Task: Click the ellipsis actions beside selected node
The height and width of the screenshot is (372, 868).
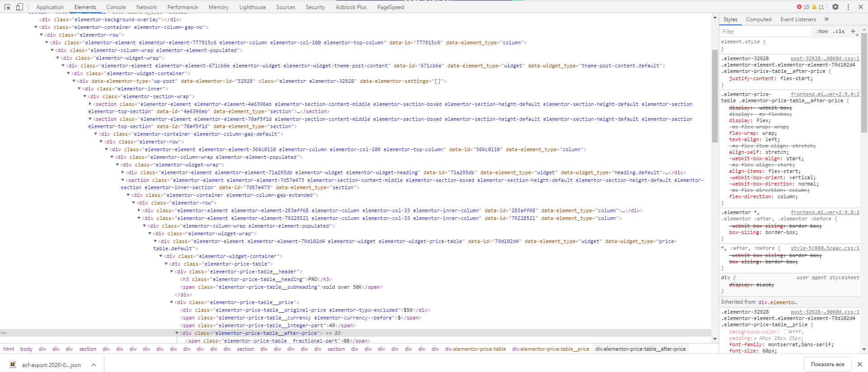Action: [3, 333]
